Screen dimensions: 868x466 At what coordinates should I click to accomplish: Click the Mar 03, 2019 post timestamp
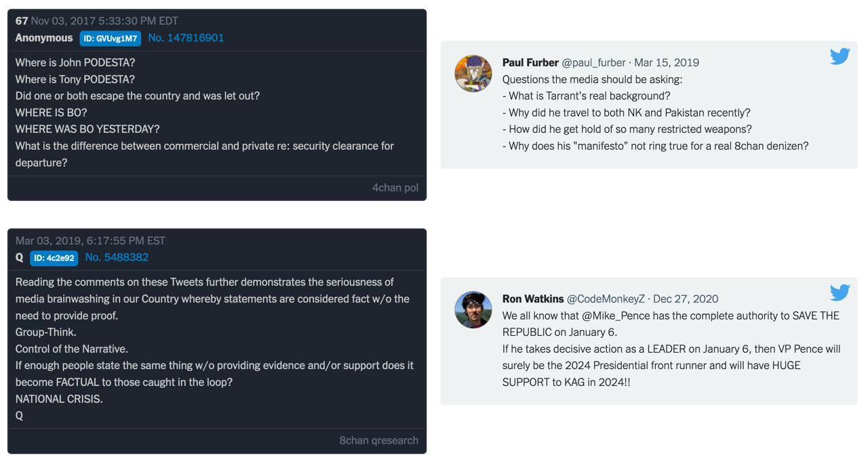90,241
